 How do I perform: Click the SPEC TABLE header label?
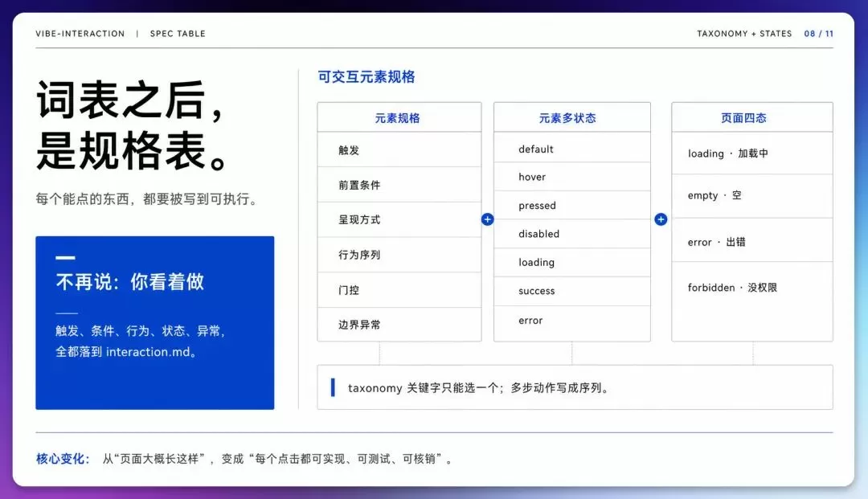[178, 34]
